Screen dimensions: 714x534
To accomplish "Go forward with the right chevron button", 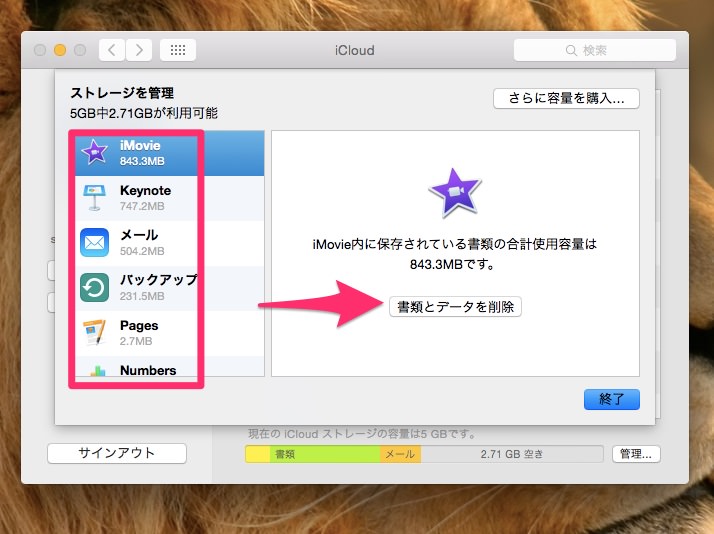I will point(139,50).
